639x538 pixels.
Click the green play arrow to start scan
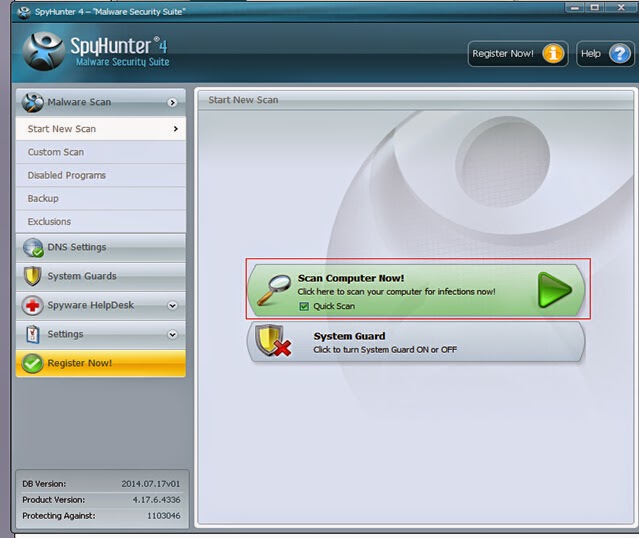coord(555,290)
